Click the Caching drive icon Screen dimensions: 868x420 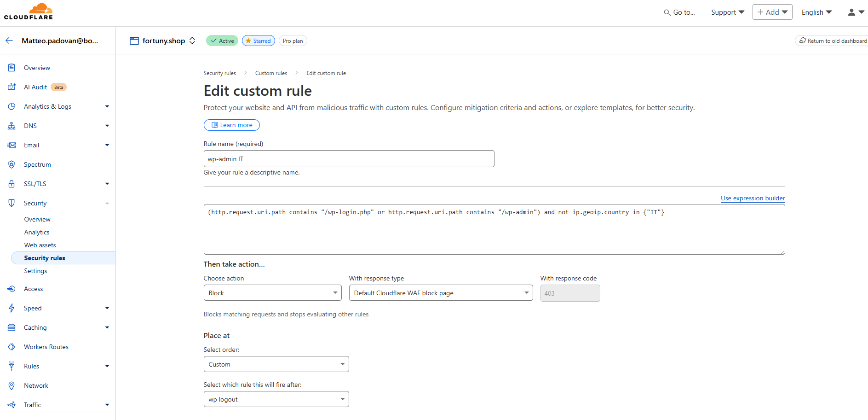[x=11, y=327]
